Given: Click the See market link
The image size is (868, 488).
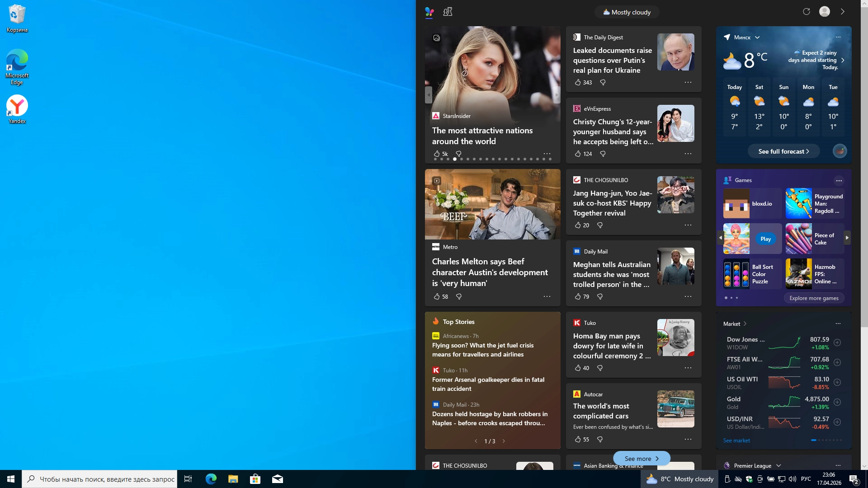Looking at the screenshot, I should (x=736, y=441).
